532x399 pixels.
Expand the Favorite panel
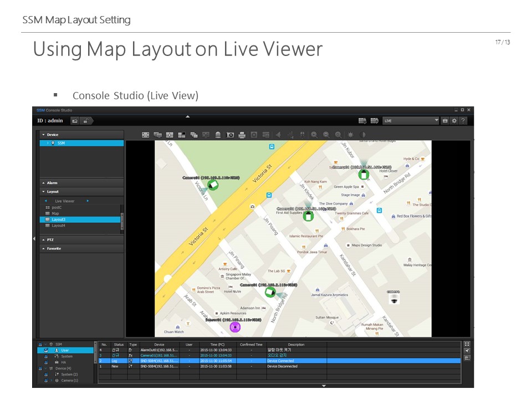click(82, 249)
